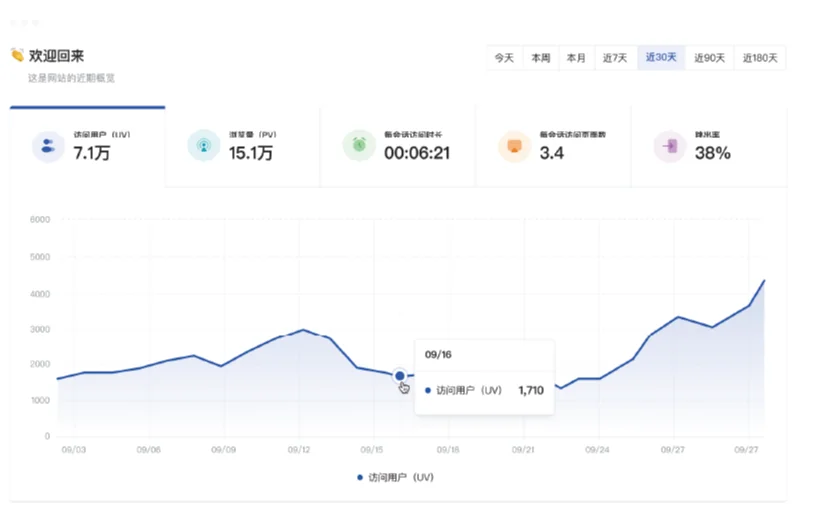Click the 09/03 x-axis label
The image size is (816, 531).
(74, 449)
